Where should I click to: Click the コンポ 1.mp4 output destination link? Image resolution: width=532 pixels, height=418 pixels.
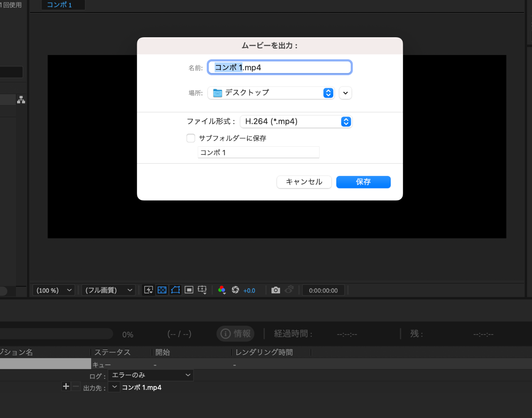pos(142,388)
